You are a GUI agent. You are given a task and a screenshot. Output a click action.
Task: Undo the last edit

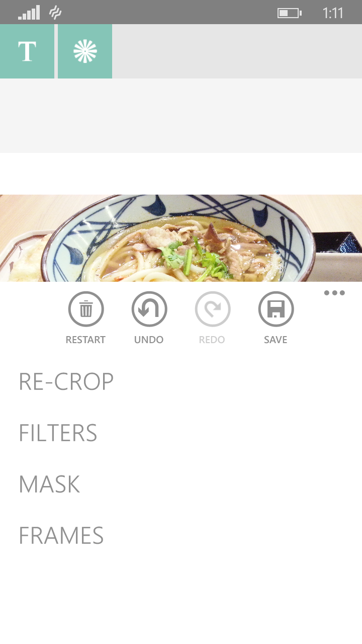pos(149,309)
